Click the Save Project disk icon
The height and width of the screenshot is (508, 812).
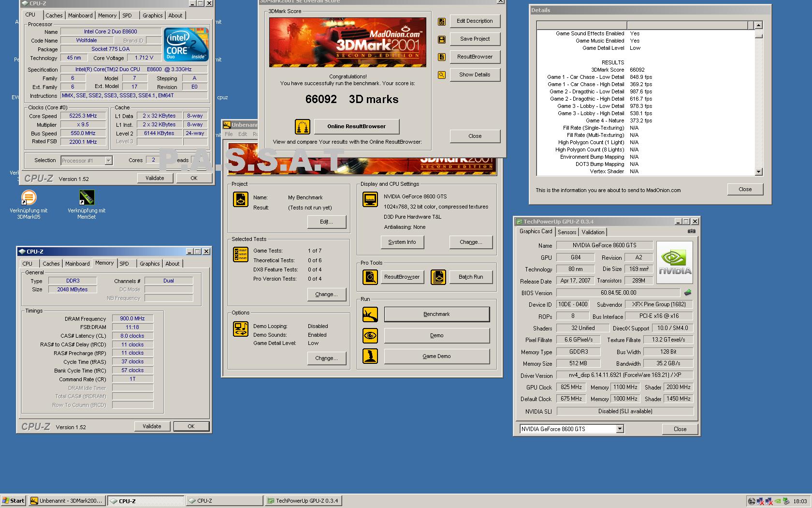pos(441,39)
